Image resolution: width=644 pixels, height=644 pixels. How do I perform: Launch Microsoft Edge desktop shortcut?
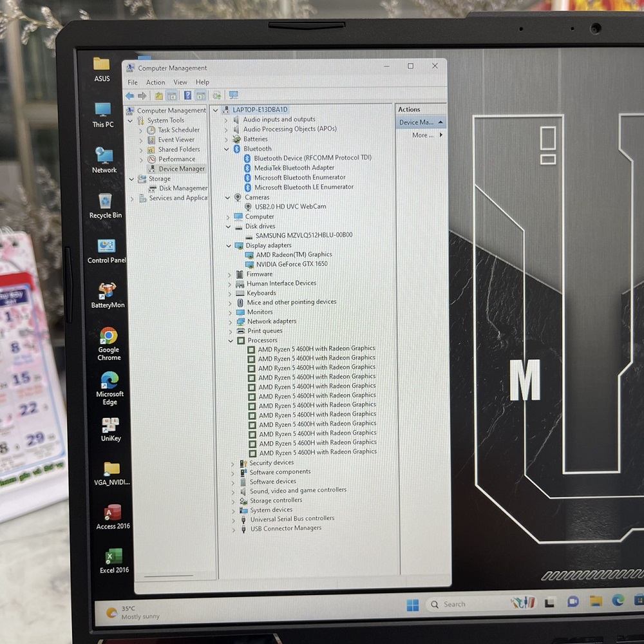point(109,388)
